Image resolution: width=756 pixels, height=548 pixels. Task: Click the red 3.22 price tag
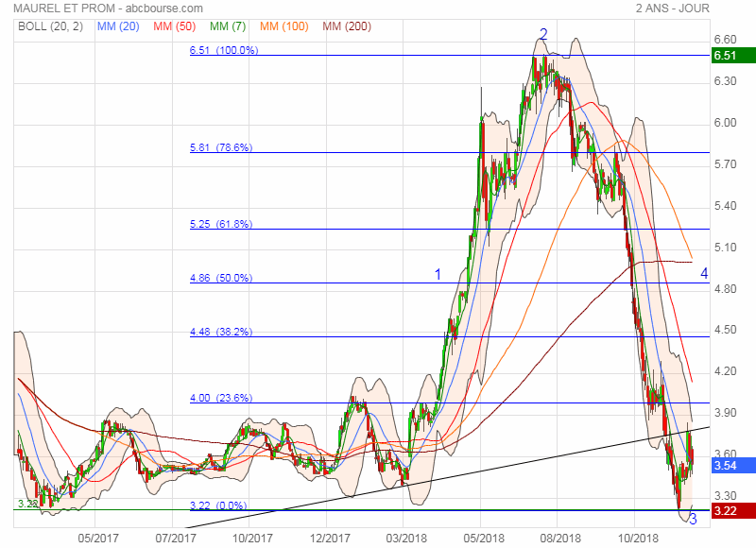pos(733,510)
